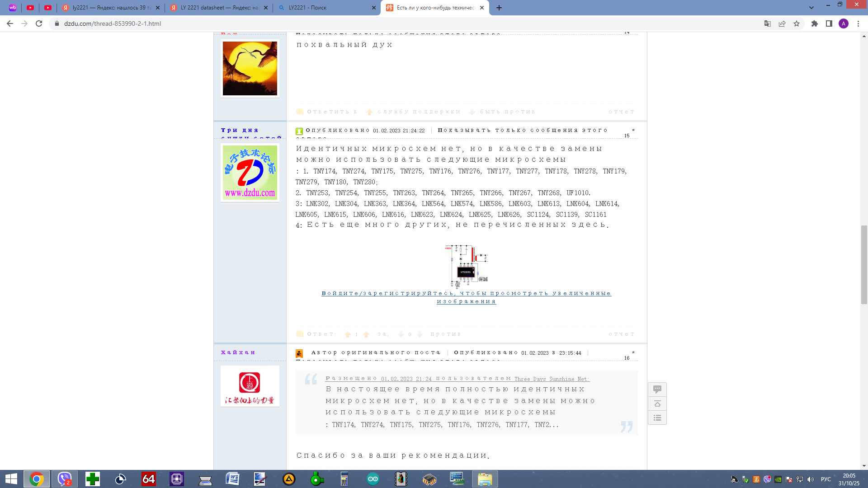
Task: Expand the tab search chevron dropdown
Action: [811, 8]
